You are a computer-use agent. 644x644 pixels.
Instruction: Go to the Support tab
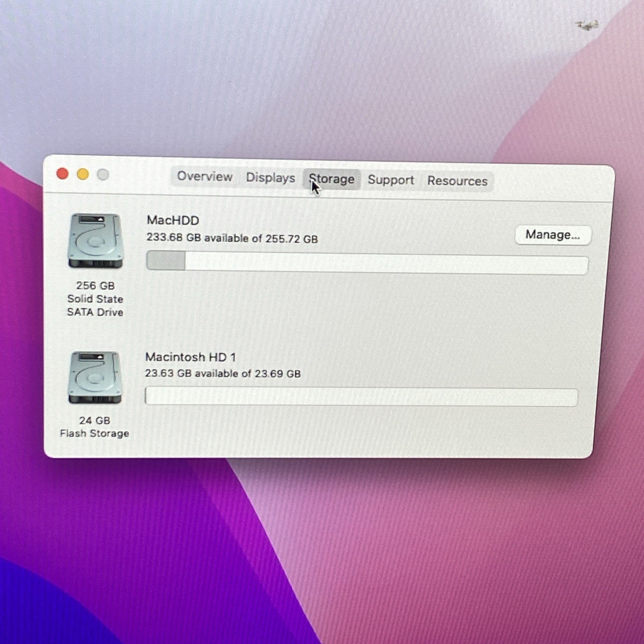[390, 180]
